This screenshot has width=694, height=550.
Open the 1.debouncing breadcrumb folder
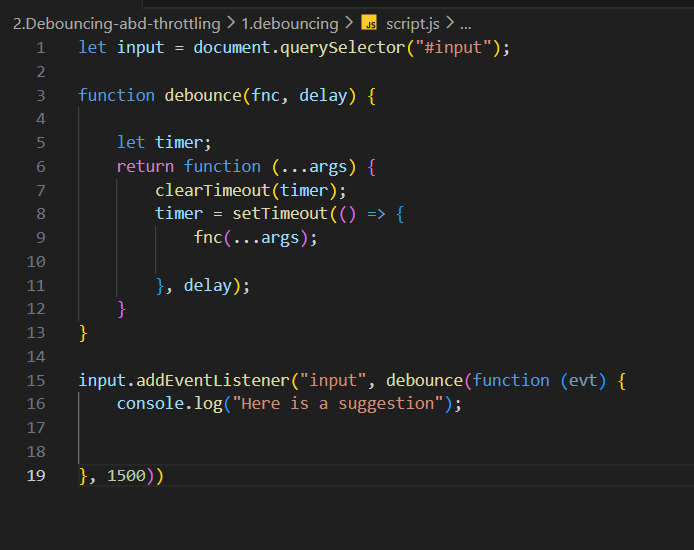click(290, 23)
